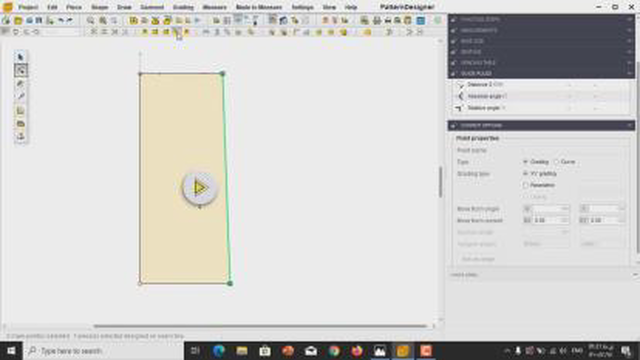Open File Explorer from the taskbar
The height and width of the screenshot is (360, 640).
pyautogui.click(x=242, y=351)
